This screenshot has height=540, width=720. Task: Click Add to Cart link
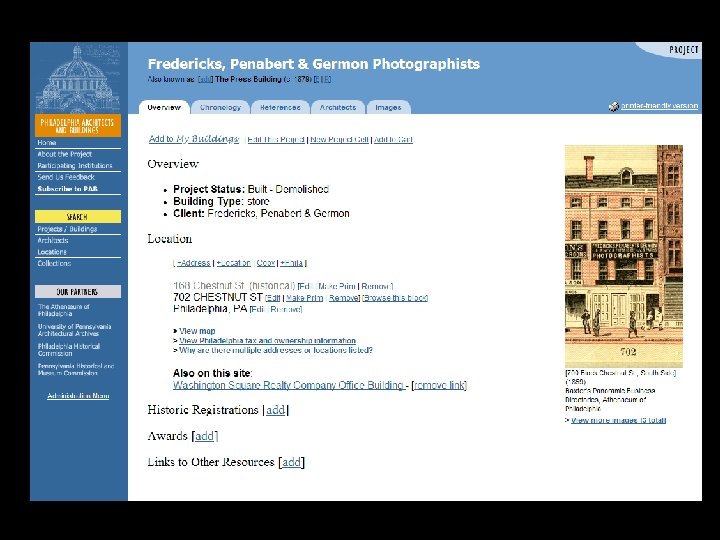pos(393,140)
